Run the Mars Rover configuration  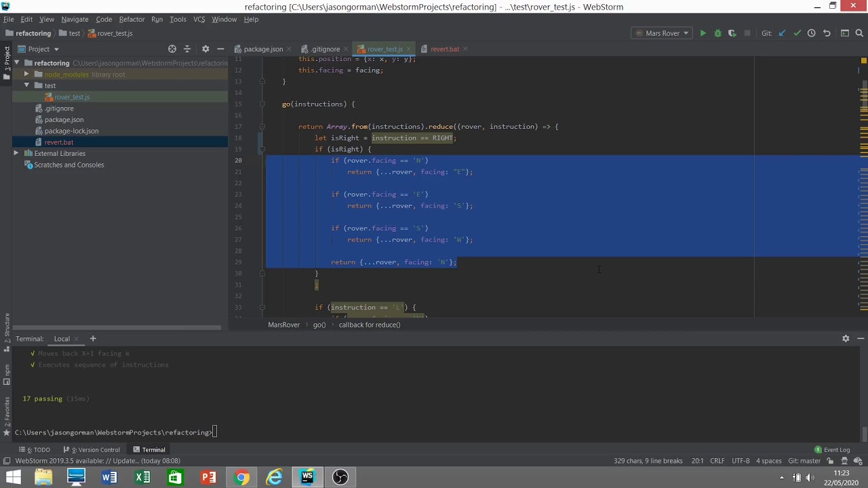[x=703, y=33]
